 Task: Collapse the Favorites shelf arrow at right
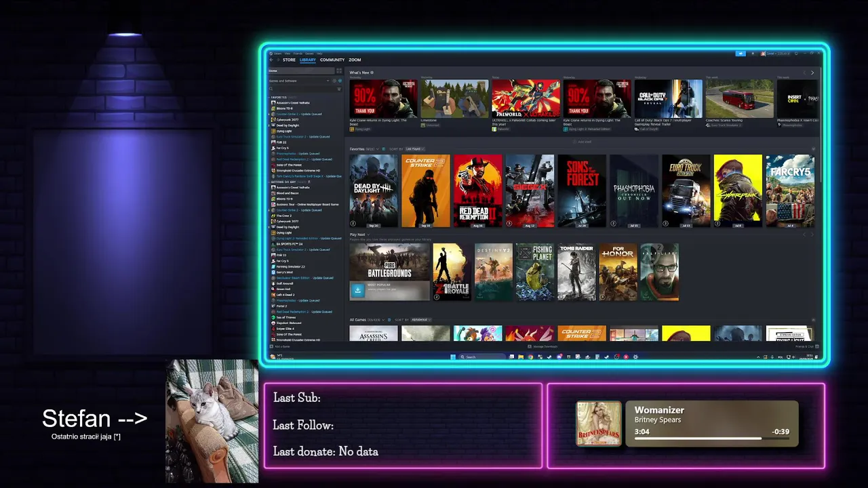tap(814, 149)
